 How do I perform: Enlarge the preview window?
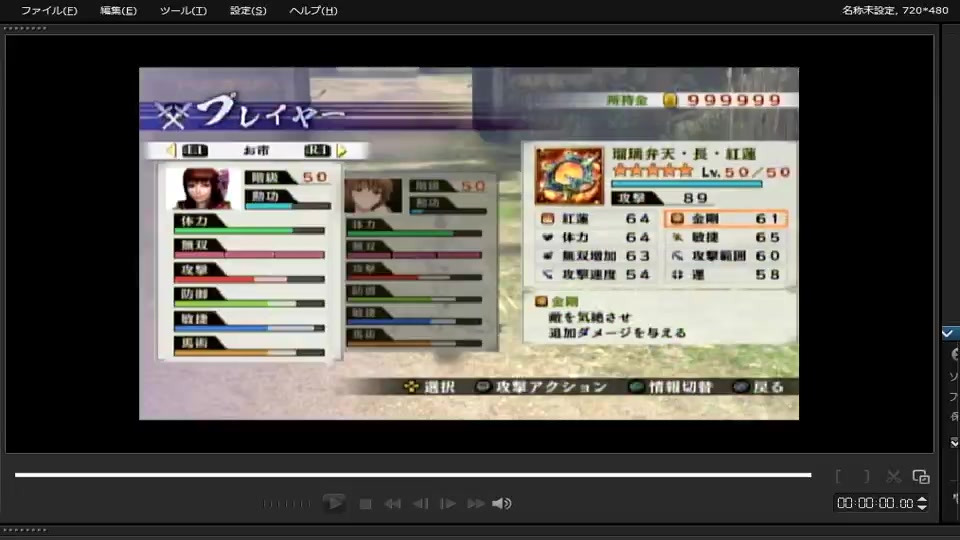pyautogui.click(x=921, y=476)
